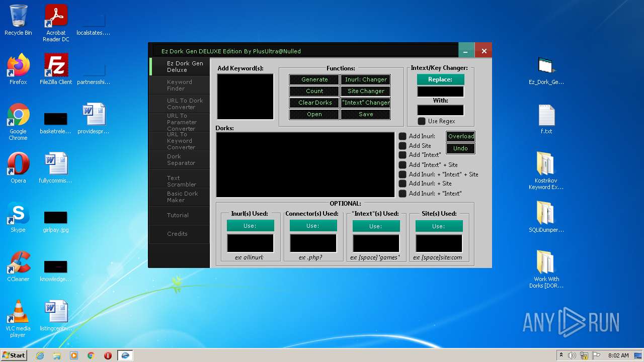The width and height of the screenshot is (644, 362).
Task: Click Use: under Site(s) Used
Action: pyautogui.click(x=439, y=226)
